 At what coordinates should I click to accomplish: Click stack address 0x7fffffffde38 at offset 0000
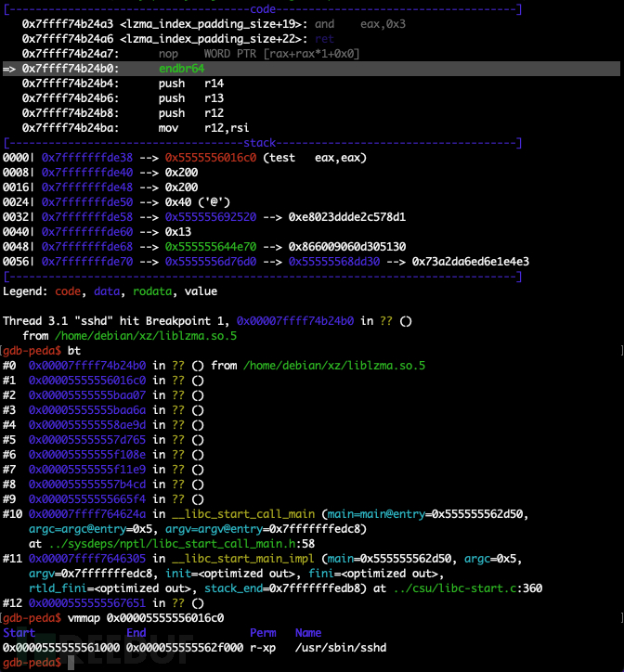(87, 158)
